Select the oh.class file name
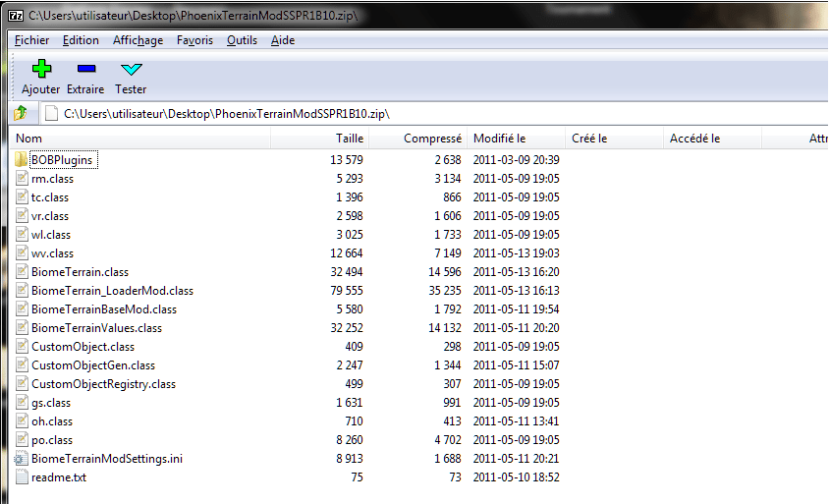 click(52, 421)
